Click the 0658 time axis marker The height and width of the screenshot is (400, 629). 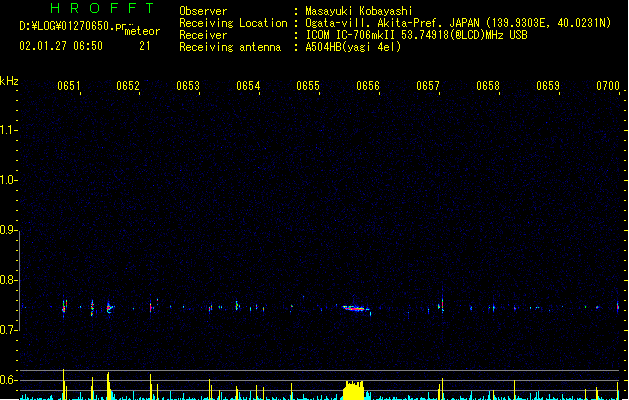click(x=488, y=86)
